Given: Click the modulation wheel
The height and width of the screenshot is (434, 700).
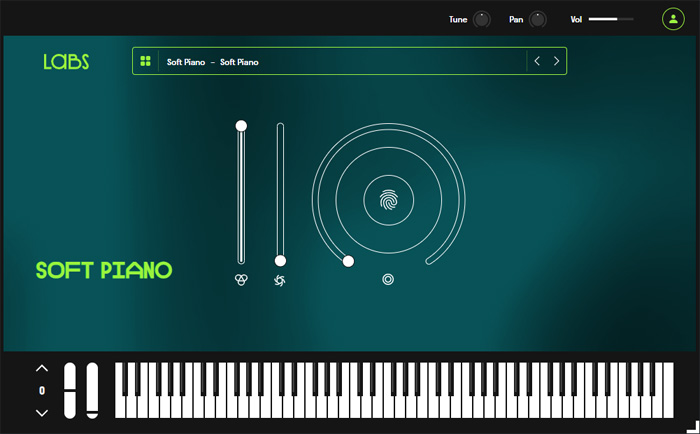Looking at the screenshot, I should (x=92, y=391).
